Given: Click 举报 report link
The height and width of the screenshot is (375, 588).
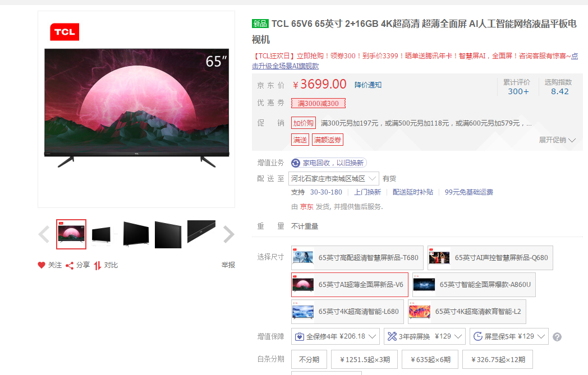Looking at the screenshot, I should pos(228,265).
